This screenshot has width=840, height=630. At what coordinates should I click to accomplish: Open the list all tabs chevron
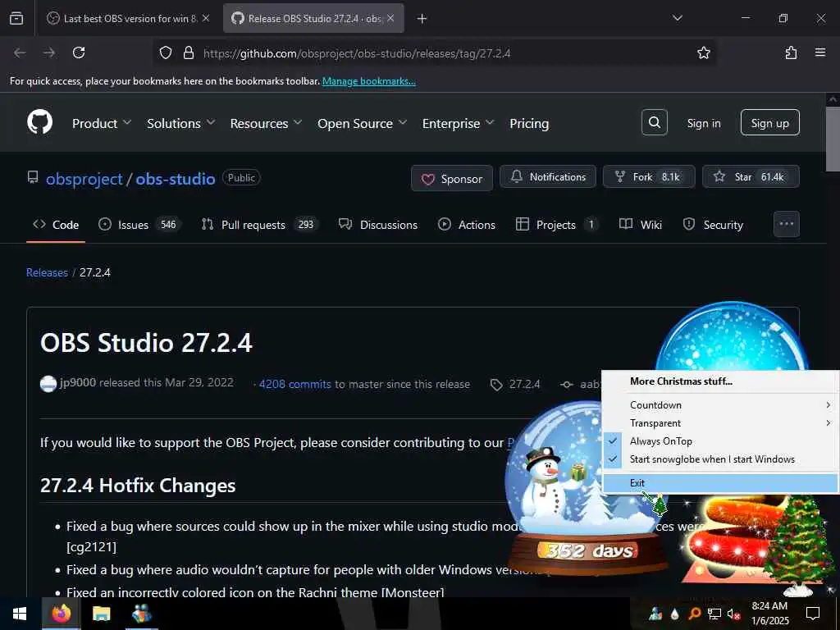pos(677,18)
